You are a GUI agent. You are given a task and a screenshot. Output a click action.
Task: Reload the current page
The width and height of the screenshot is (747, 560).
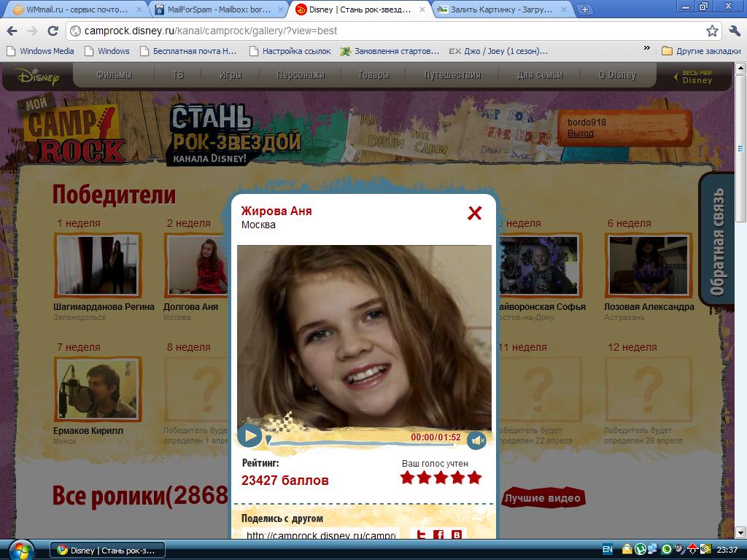pos(53,31)
